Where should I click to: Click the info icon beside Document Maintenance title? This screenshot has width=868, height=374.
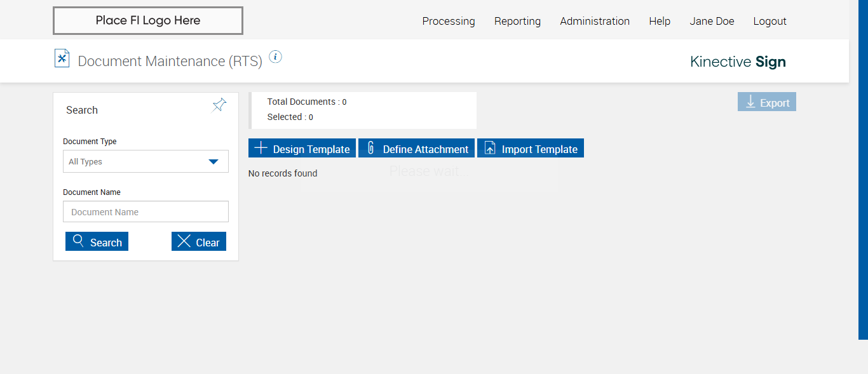(x=275, y=57)
